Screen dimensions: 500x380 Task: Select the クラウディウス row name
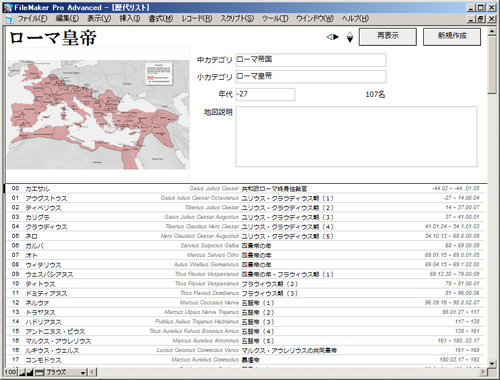(x=46, y=227)
